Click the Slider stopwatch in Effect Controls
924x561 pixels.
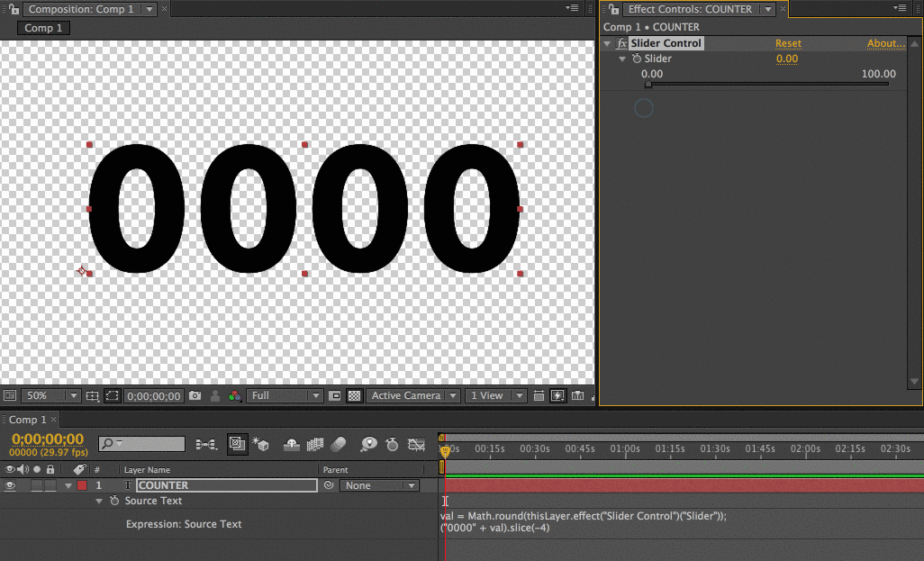637,59
